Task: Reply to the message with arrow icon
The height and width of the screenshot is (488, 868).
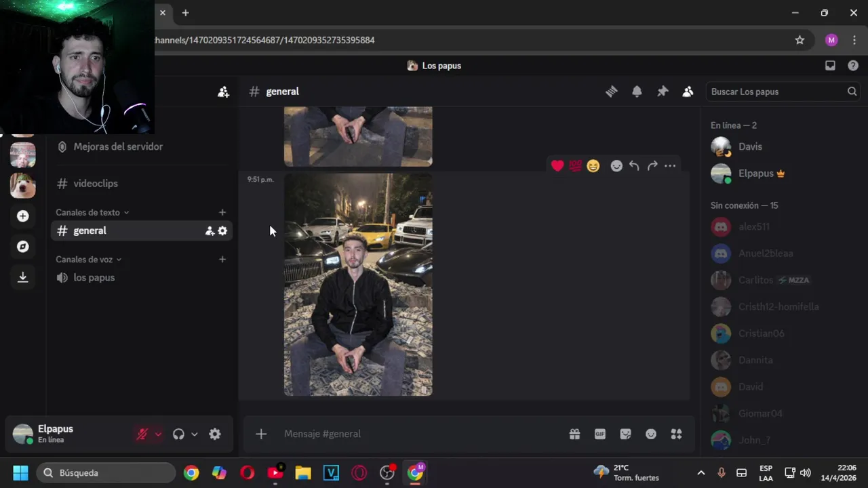Action: coord(634,165)
